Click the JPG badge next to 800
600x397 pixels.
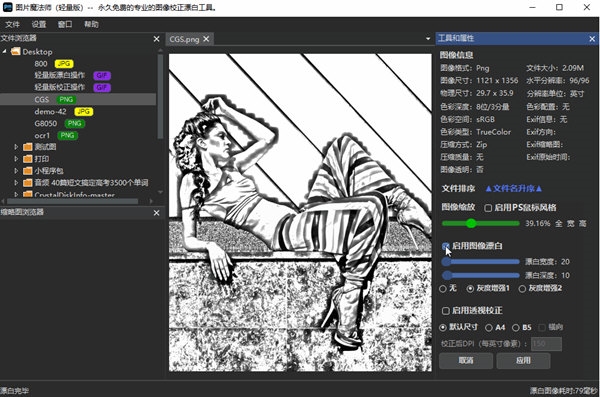click(64, 64)
